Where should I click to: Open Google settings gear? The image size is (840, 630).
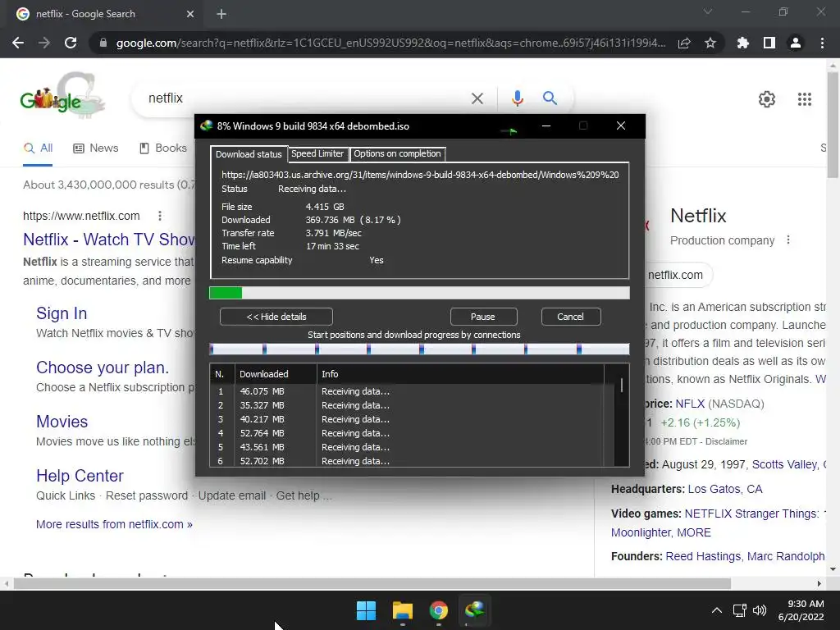coord(767,99)
